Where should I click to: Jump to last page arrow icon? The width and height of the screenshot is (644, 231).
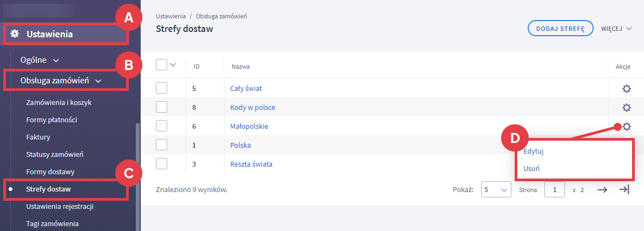pos(624,190)
